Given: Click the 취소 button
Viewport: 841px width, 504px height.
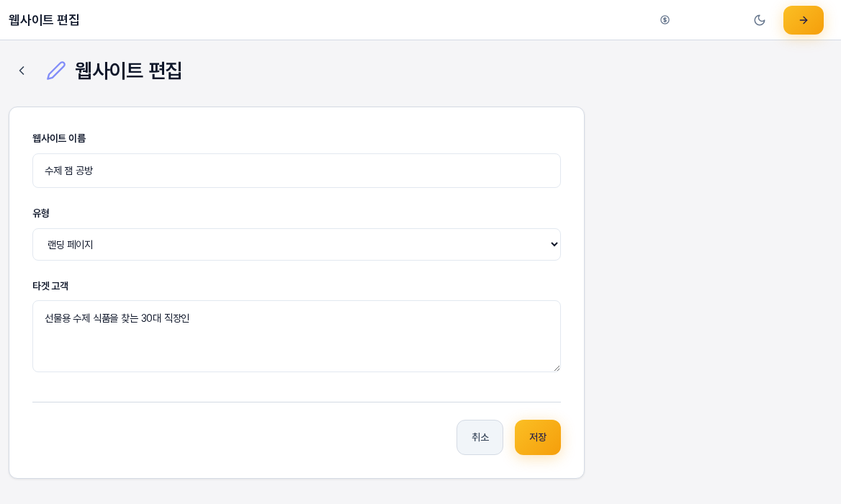Looking at the screenshot, I should [x=480, y=438].
